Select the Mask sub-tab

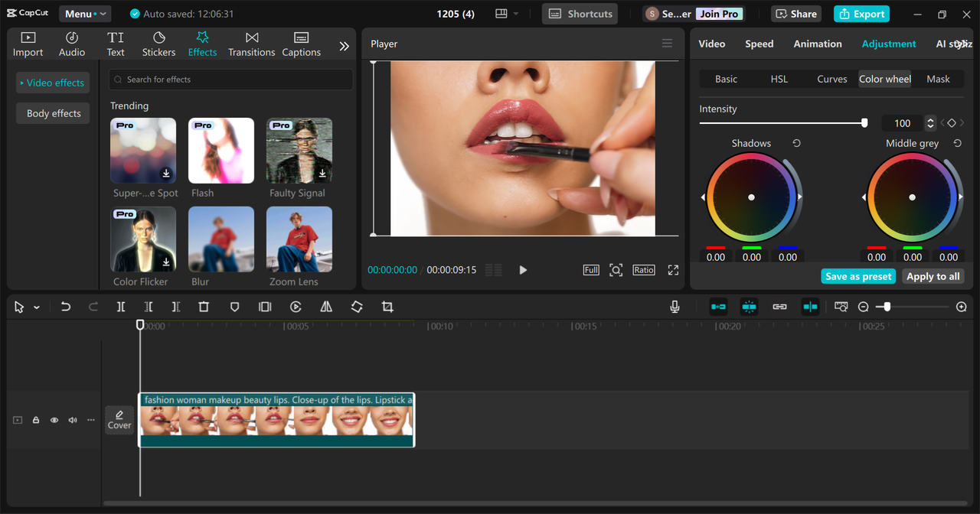pyautogui.click(x=938, y=79)
